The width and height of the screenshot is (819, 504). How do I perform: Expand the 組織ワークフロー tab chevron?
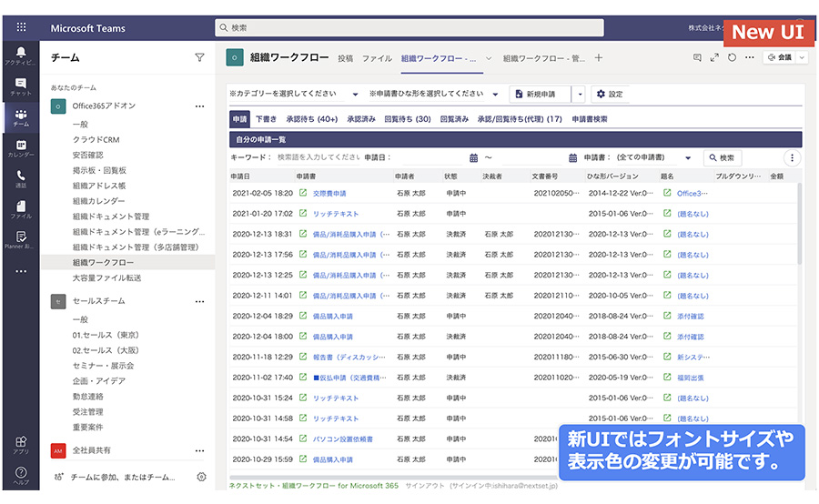click(489, 58)
